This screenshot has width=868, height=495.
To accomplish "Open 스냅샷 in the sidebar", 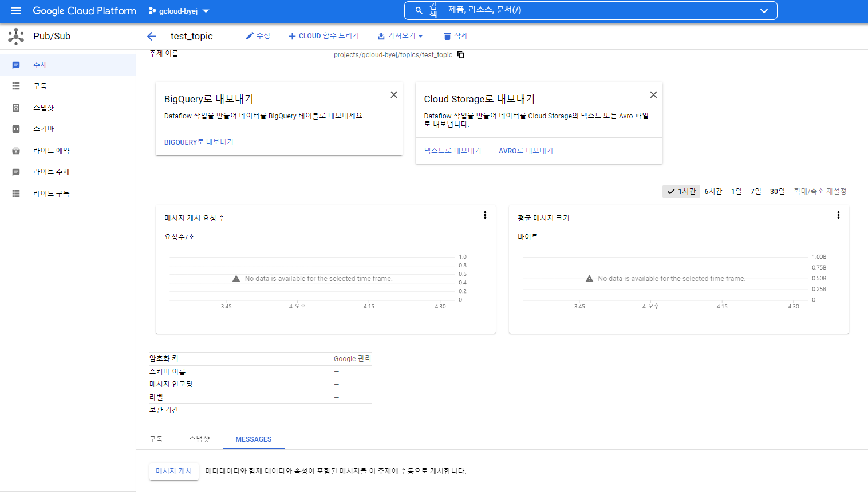I will 44,108.
